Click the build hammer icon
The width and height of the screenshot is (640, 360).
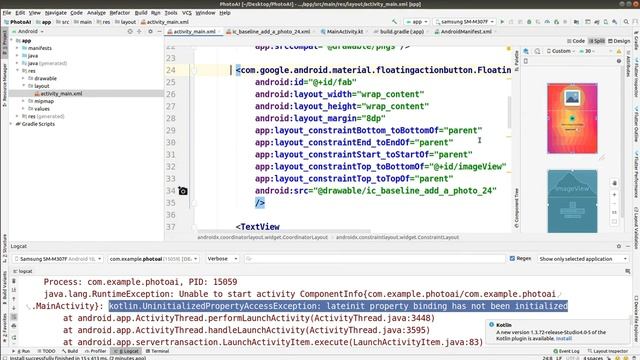click(x=394, y=22)
